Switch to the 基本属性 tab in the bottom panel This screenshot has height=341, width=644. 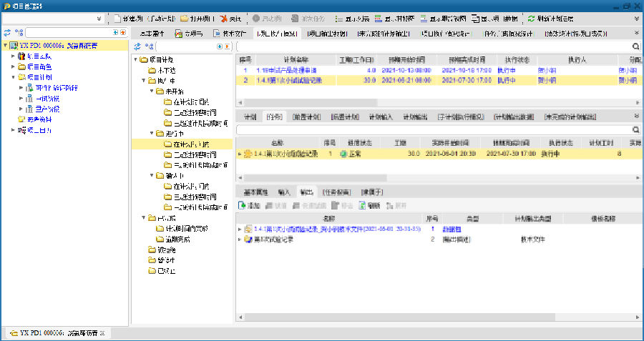255,192
